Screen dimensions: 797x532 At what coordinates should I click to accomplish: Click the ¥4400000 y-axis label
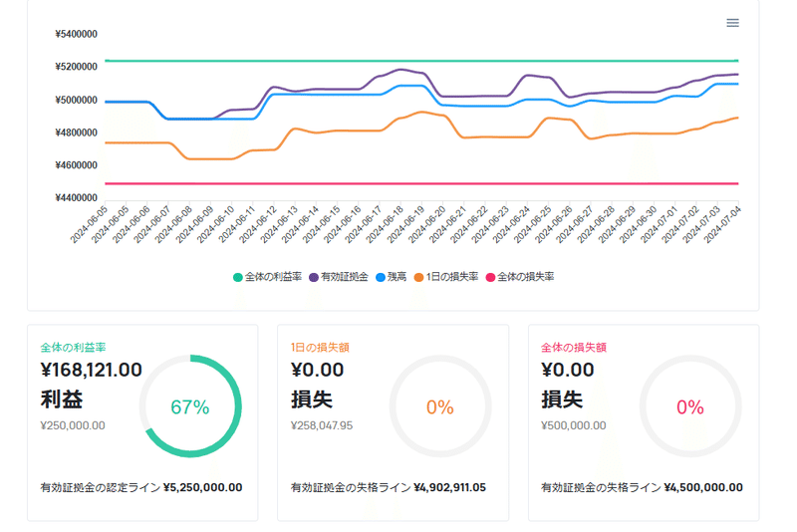point(77,197)
